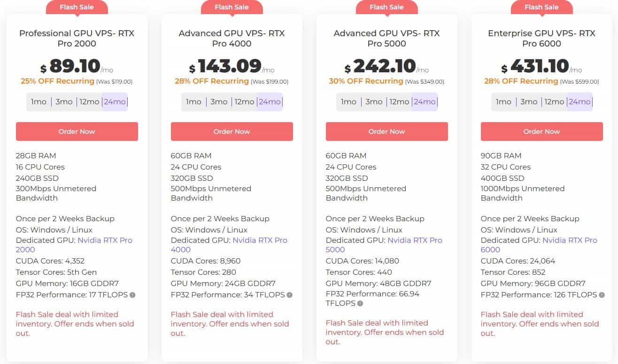The image size is (618, 364).
Task: Switch RTX Pro 5000 plan to 12mo
Action: pyautogui.click(x=399, y=102)
